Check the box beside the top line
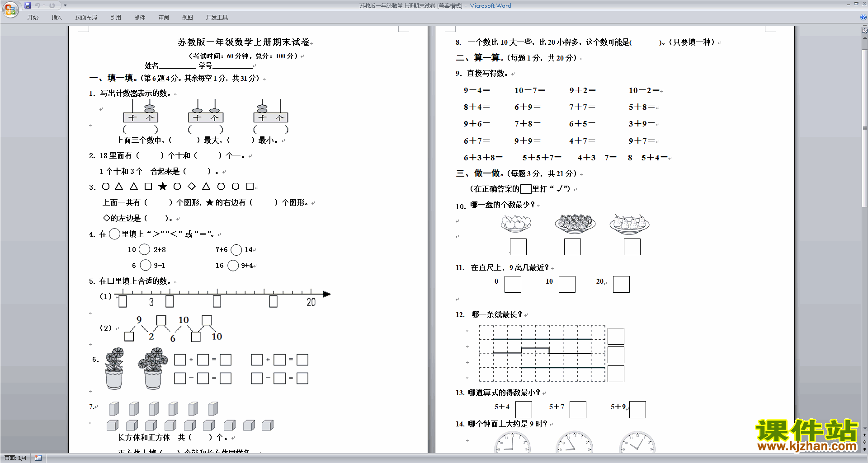This screenshot has width=868, height=463. 616,337
